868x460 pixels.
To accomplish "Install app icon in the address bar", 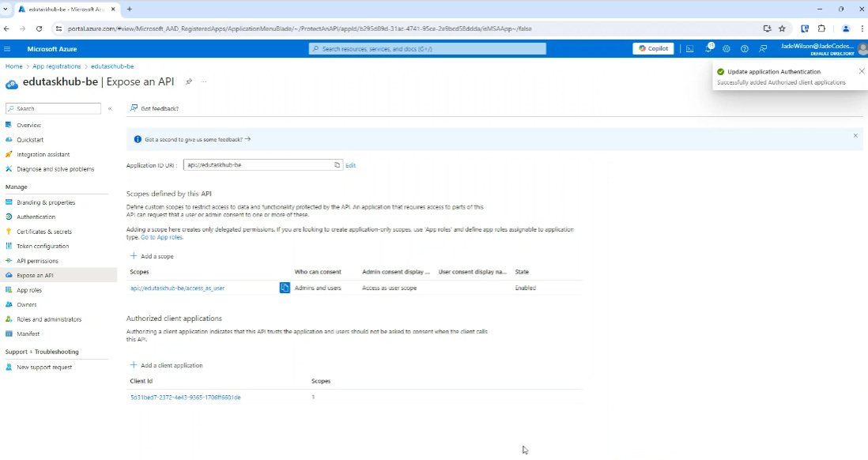I will (767, 28).
